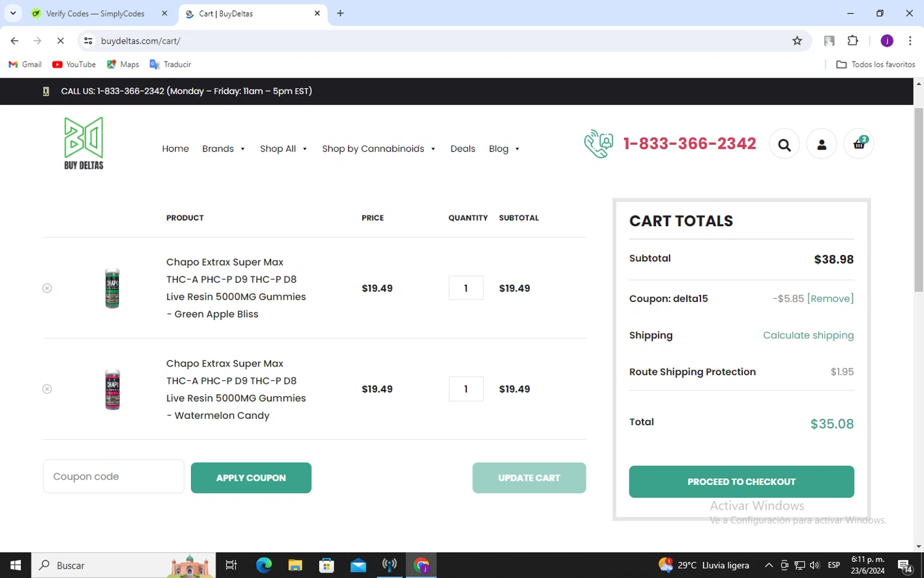Expand the Brands menu
Screen dimensions: 924x578
(x=224, y=149)
